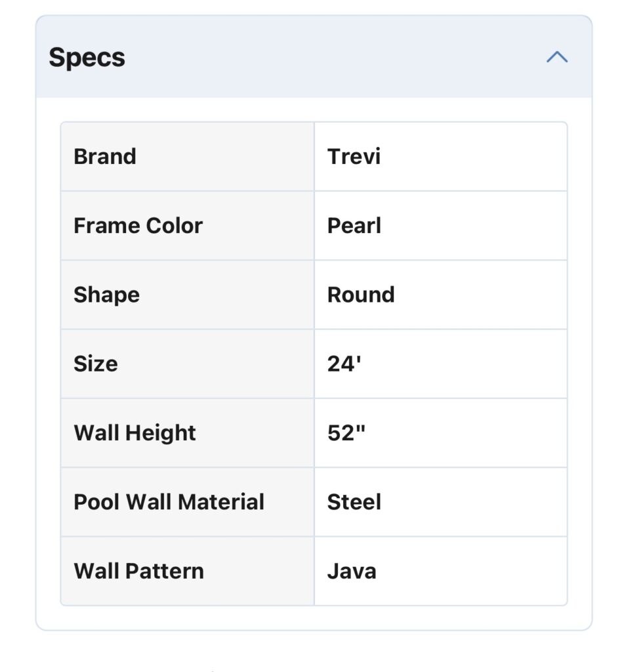Viewport: 628px width, 672px height.
Task: Click the word Material in Pool Wall Material
Action: [221, 502]
